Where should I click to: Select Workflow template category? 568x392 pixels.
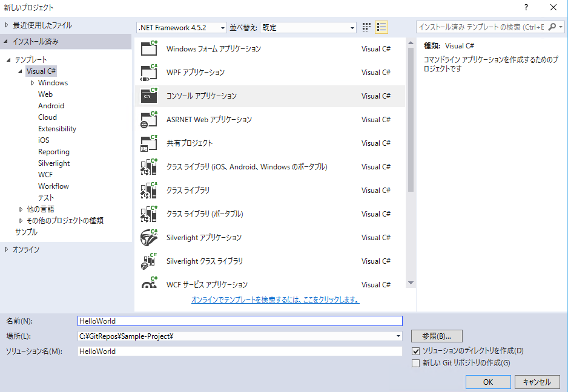tap(53, 186)
